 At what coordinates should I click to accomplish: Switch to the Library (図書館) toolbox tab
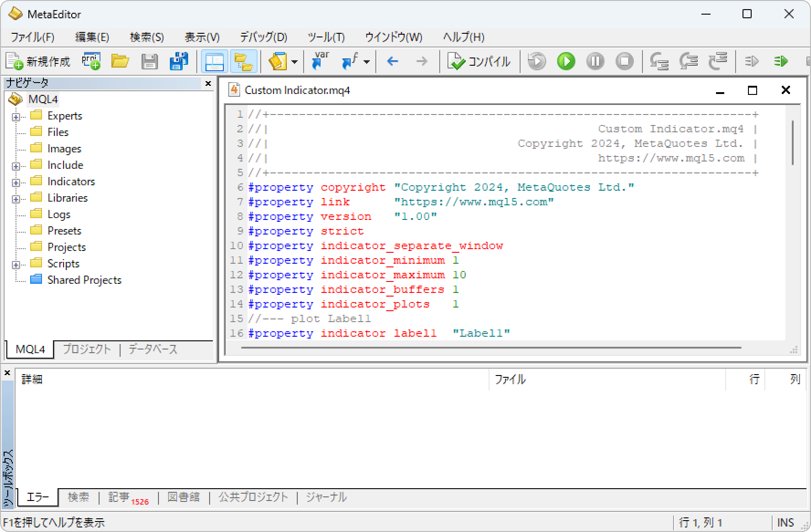[x=184, y=497]
